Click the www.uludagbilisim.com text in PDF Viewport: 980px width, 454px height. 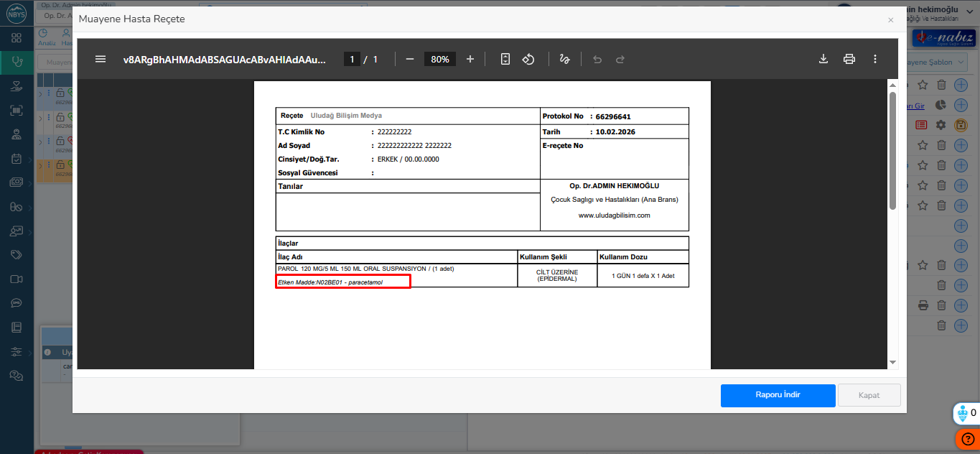[x=614, y=215]
